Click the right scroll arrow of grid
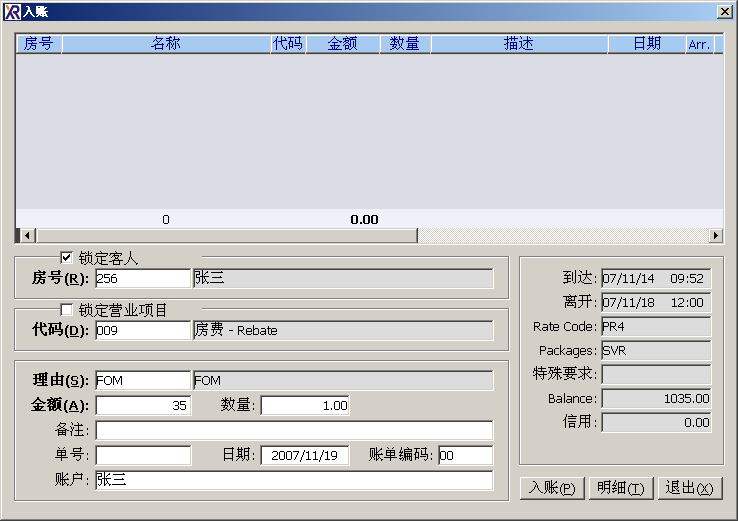 pyautogui.click(x=716, y=235)
